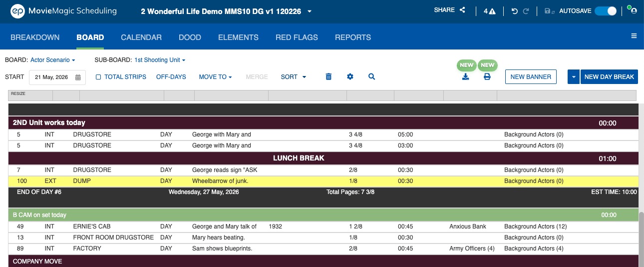The height and width of the screenshot is (267, 644).
Task: Open the schedule file name dropdown
Action: point(310,11)
